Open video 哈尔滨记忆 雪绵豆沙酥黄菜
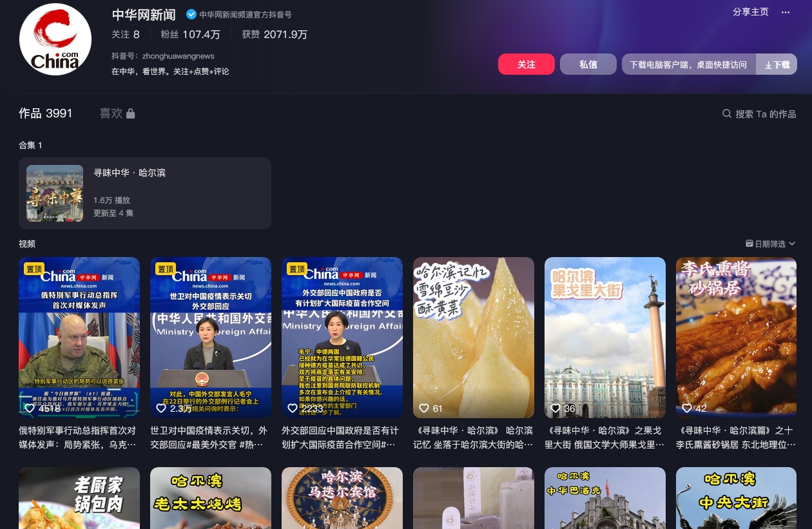The height and width of the screenshot is (529, 812). 474,338
